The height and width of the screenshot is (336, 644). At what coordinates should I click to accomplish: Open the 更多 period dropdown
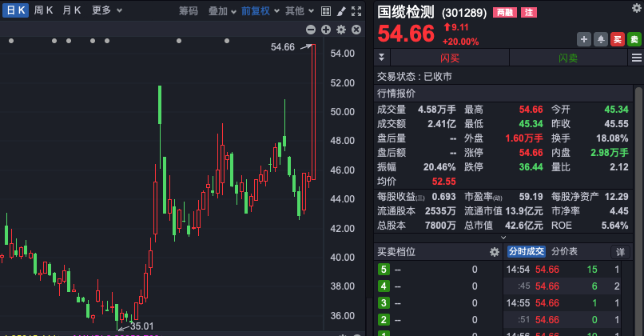point(106,10)
